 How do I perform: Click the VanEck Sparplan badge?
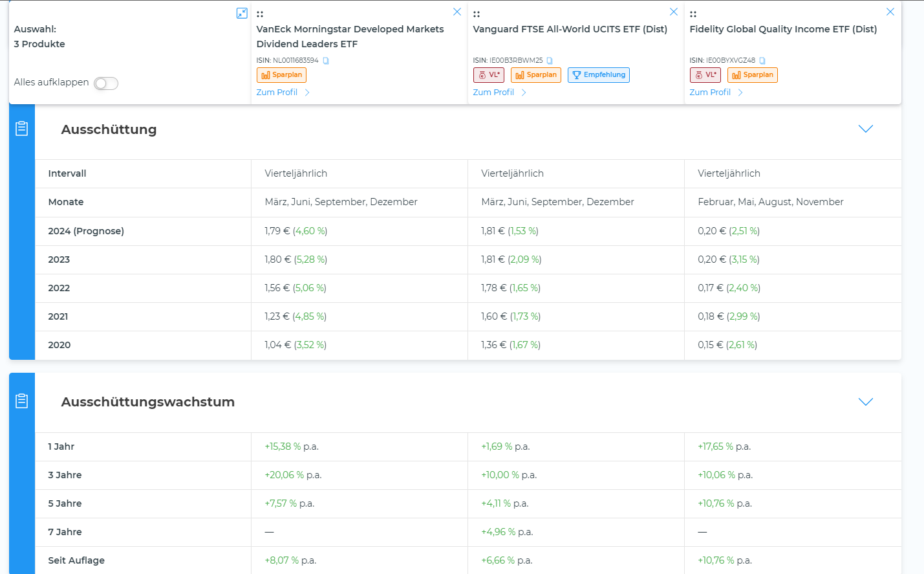[x=281, y=75]
